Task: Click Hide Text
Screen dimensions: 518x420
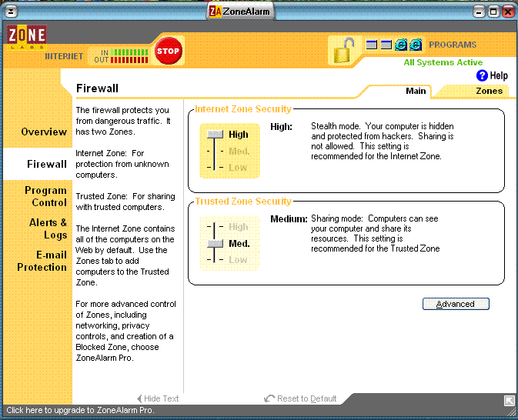Action: click(158, 398)
